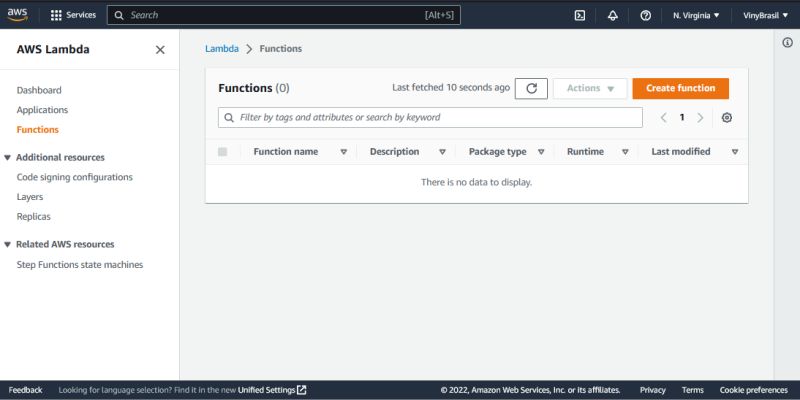Screen dimensions: 800x400
Task: Sort by Last modified column arrow
Action: coord(735,152)
